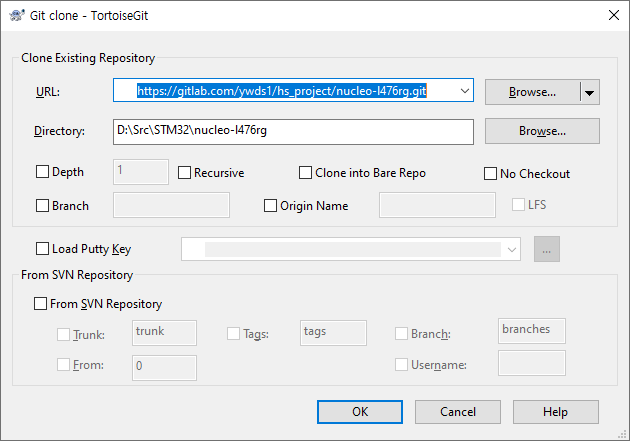
Task: Toggle the LFS checkbox
Action: click(x=518, y=204)
